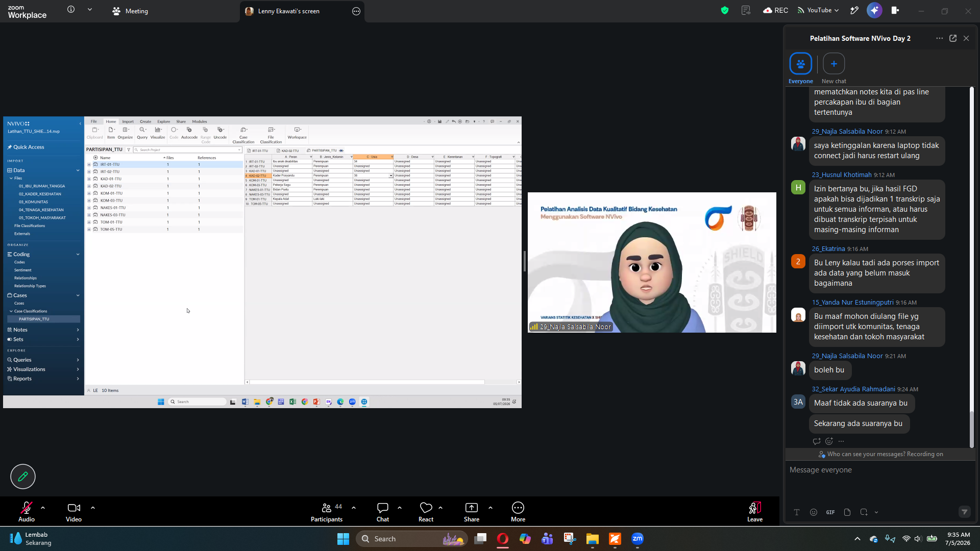This screenshot has height=551, width=980.
Task: Click the magic pen tools icon
Action: point(854,10)
